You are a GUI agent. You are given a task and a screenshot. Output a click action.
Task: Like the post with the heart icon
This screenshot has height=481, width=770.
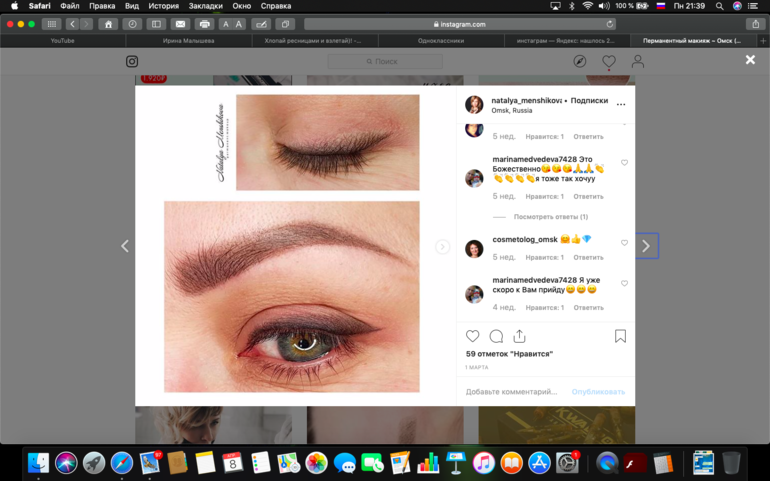point(473,337)
